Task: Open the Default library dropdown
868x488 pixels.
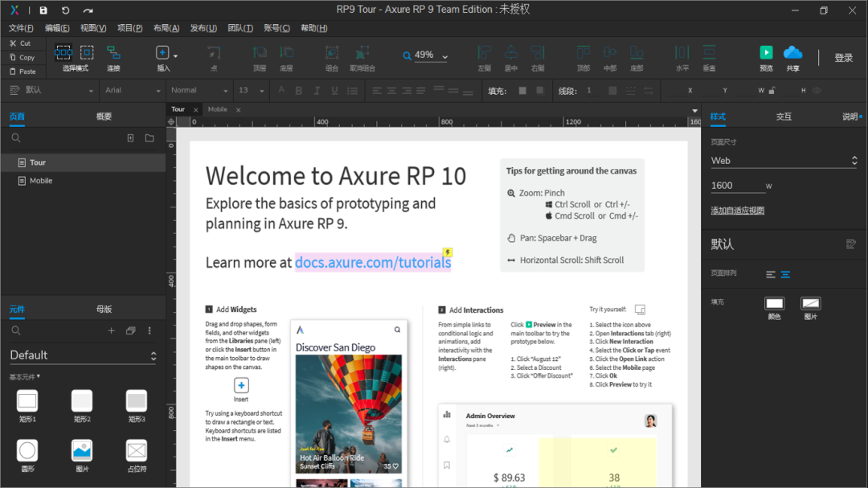Action: click(83, 355)
